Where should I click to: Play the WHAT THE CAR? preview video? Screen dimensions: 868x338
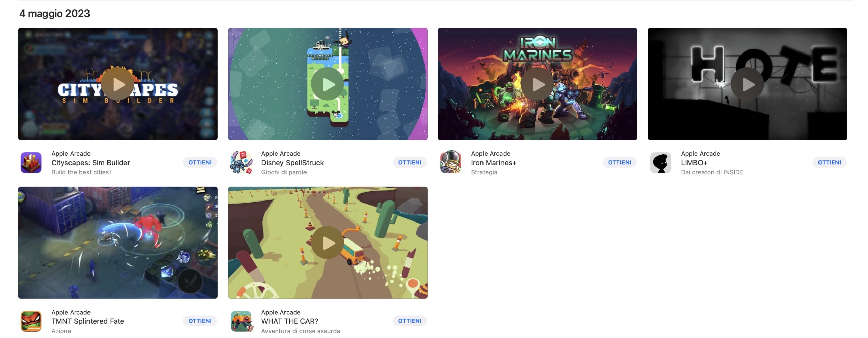(328, 242)
